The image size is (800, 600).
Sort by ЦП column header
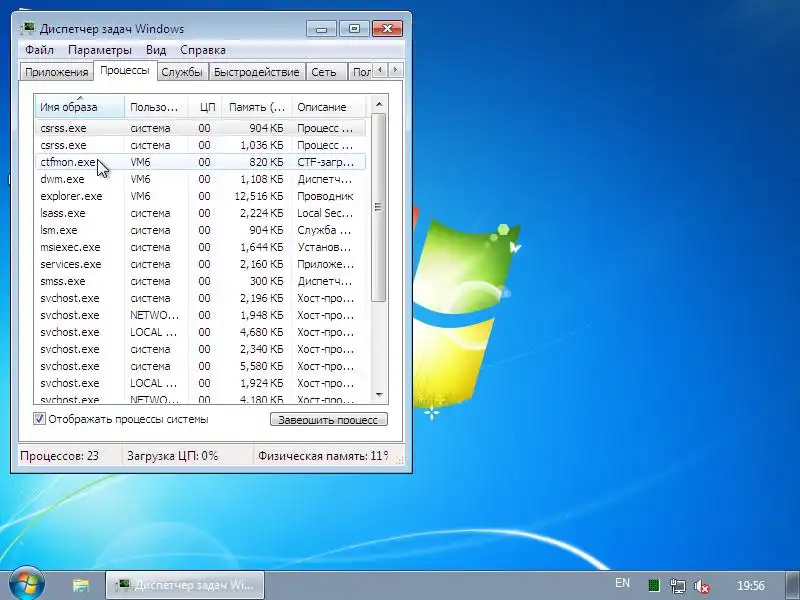coord(206,107)
